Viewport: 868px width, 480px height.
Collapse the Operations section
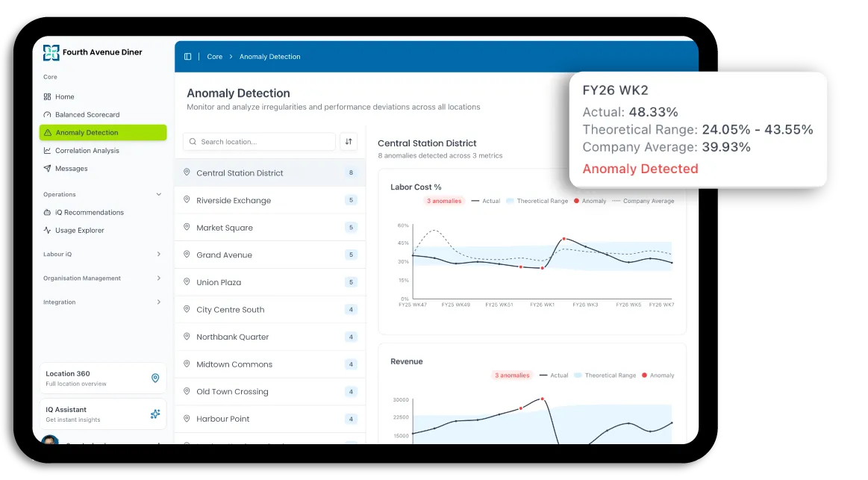(157, 193)
